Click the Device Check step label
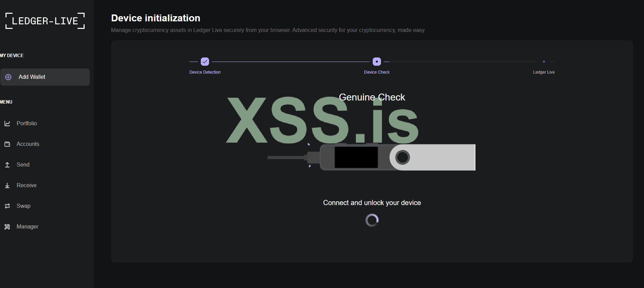The image size is (644, 288). coord(377,72)
